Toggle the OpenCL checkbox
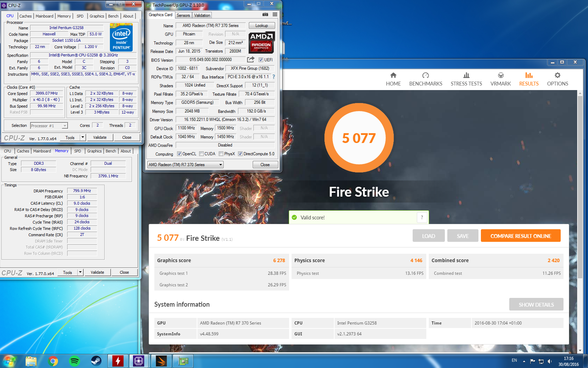Image resolution: width=588 pixels, height=368 pixels. click(179, 154)
